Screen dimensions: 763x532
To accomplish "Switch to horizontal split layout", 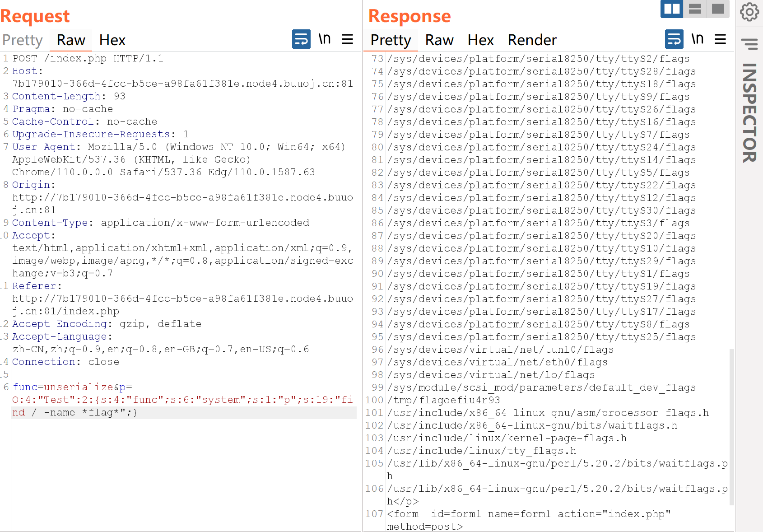I will click(695, 9).
